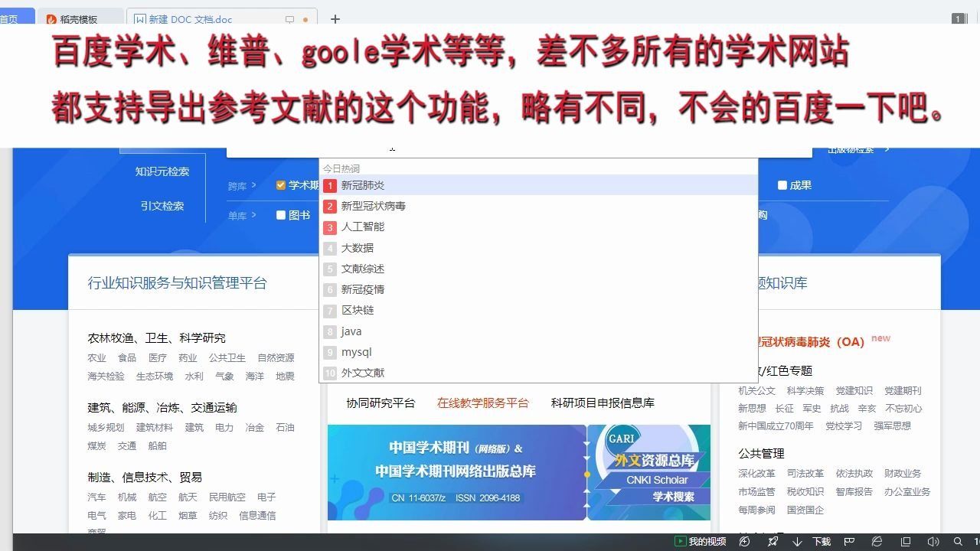Open the 新中国成立70周年 link

click(x=776, y=425)
